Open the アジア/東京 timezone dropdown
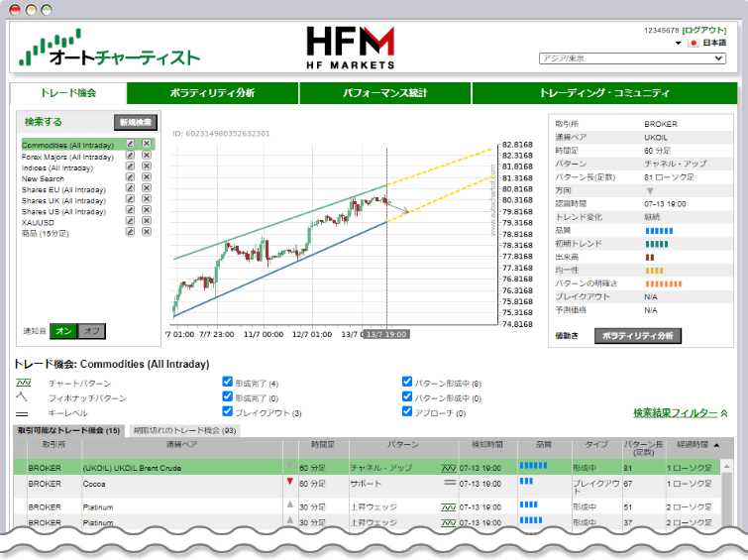This screenshot has height=560, width=748. (632, 58)
